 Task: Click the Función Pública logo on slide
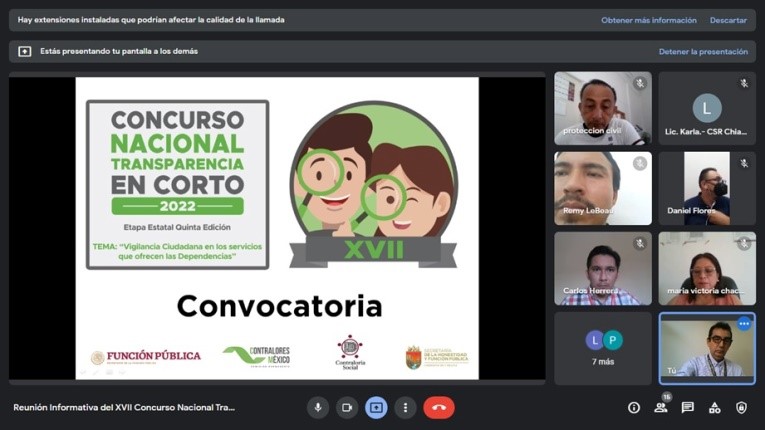pyautogui.click(x=145, y=357)
